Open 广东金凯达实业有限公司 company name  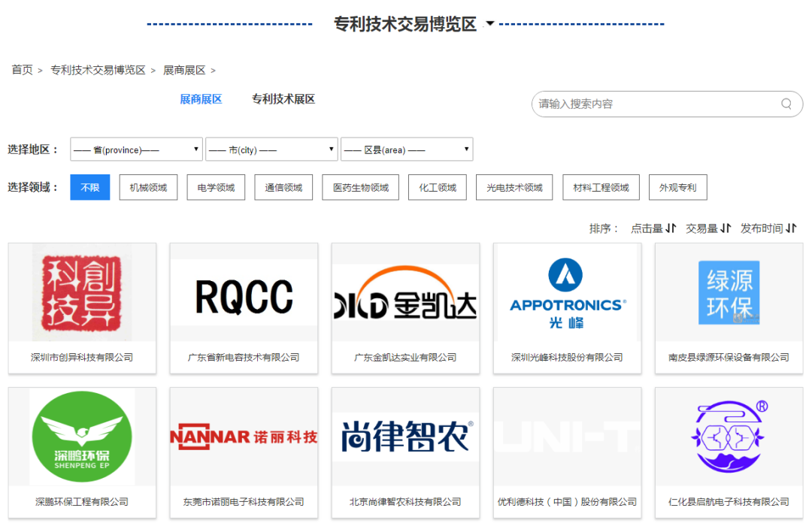(x=405, y=357)
